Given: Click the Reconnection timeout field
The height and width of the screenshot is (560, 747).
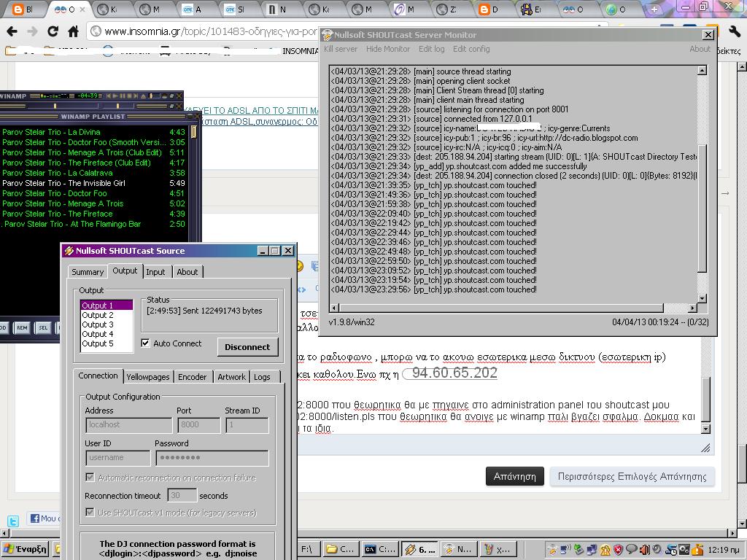Looking at the screenshot, I should point(182,495).
